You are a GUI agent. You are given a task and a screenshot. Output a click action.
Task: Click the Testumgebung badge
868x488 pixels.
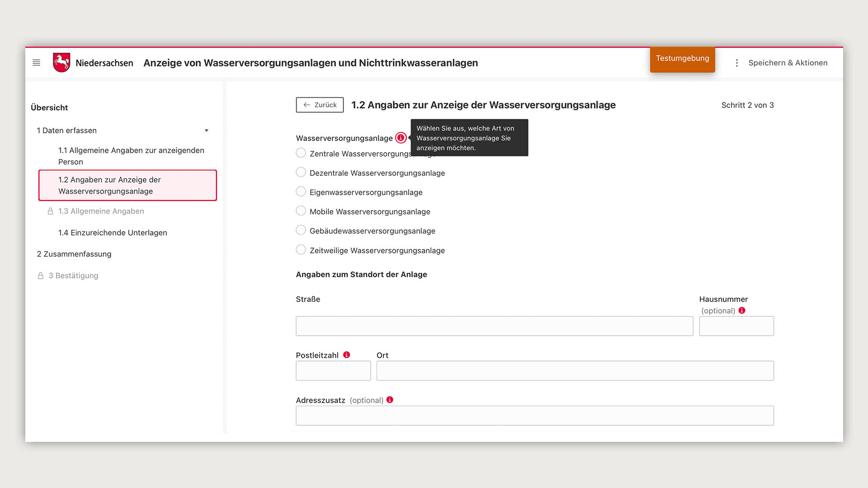click(682, 59)
